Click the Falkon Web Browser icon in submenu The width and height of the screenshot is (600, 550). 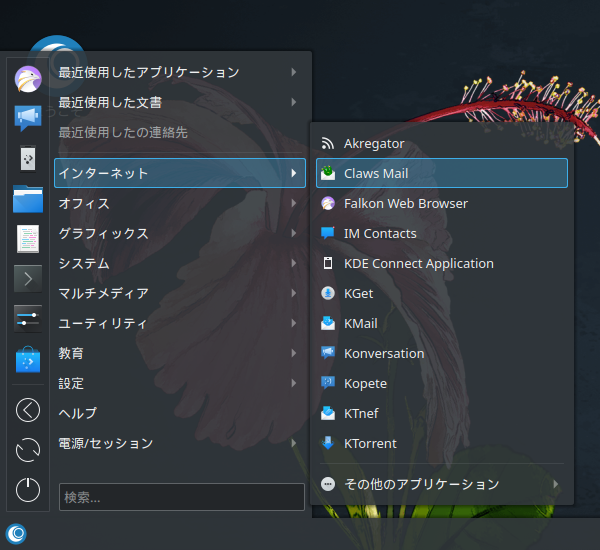(328, 203)
